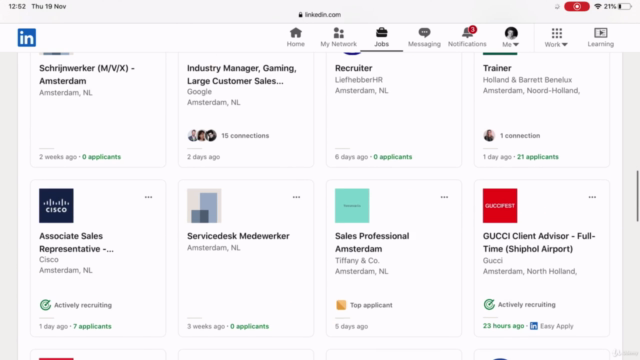The image size is (640, 360).
Task: Open Servicedesk Medewerker job title
Action: pos(238,236)
